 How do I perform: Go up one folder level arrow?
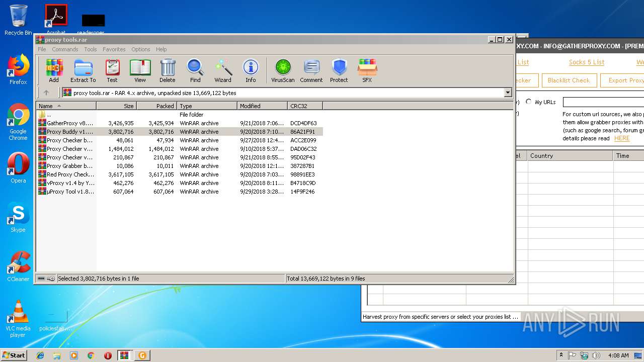46,93
